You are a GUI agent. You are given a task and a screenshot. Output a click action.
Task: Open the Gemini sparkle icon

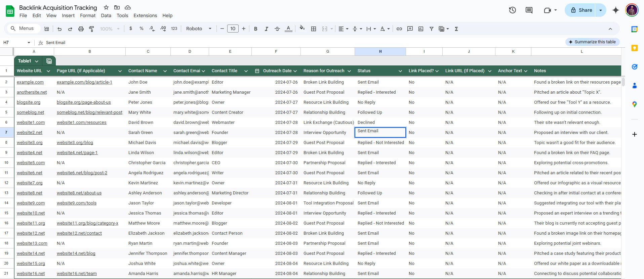(x=615, y=10)
